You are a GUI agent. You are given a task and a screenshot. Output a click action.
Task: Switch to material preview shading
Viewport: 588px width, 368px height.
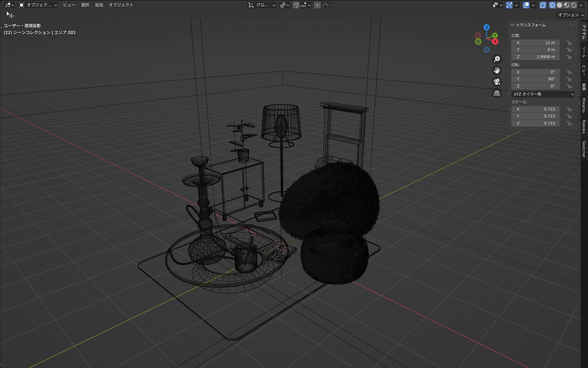567,5
